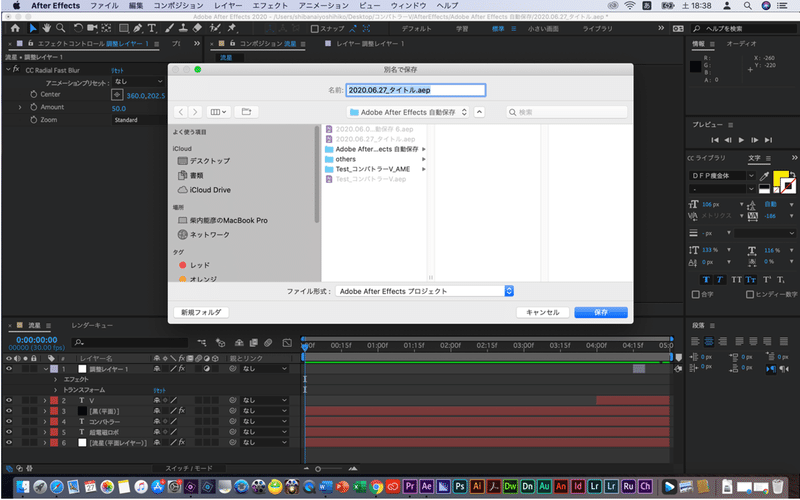Open the エフェクト menu in menu bar
Viewport: 800px width, 500px height.
click(x=271, y=6)
